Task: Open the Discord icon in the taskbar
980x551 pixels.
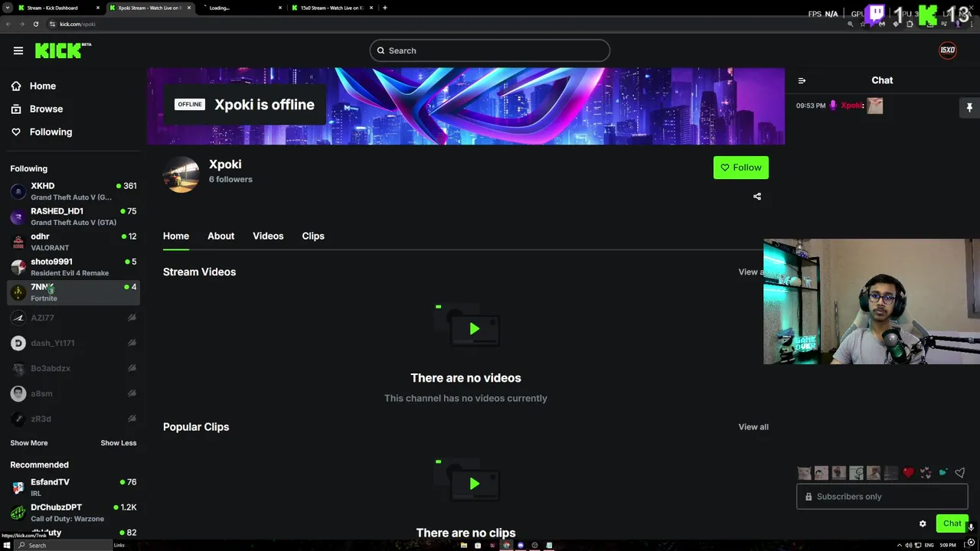Action: (x=521, y=545)
